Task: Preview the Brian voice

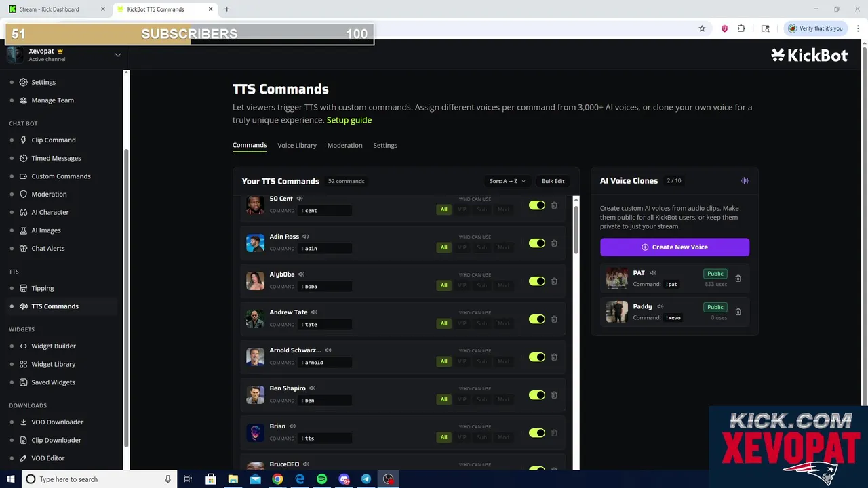Action: 292,426
